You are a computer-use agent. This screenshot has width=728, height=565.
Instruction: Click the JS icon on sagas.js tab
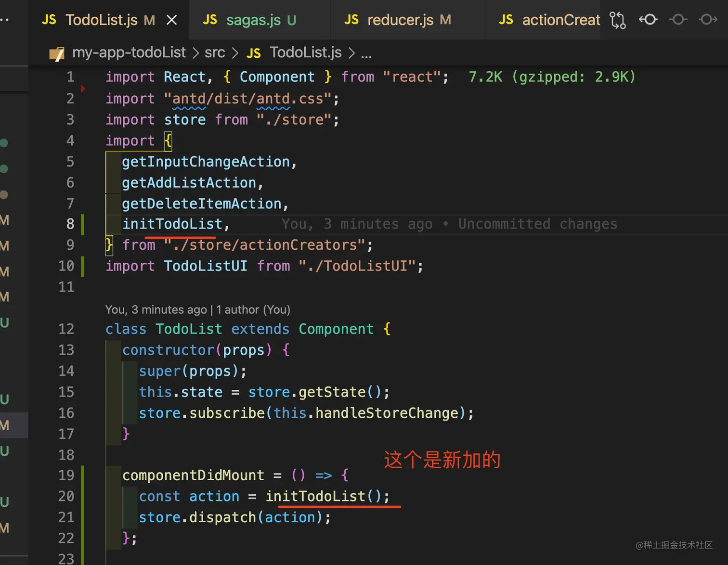pyautogui.click(x=210, y=20)
